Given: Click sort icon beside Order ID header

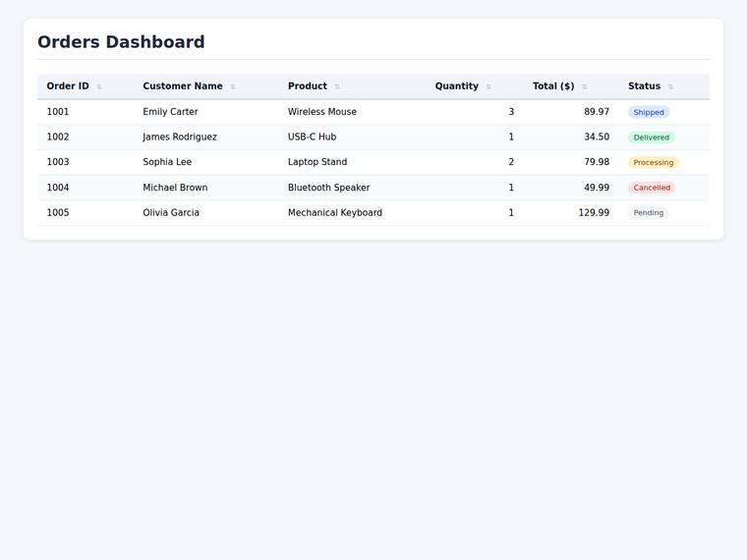Looking at the screenshot, I should (99, 86).
